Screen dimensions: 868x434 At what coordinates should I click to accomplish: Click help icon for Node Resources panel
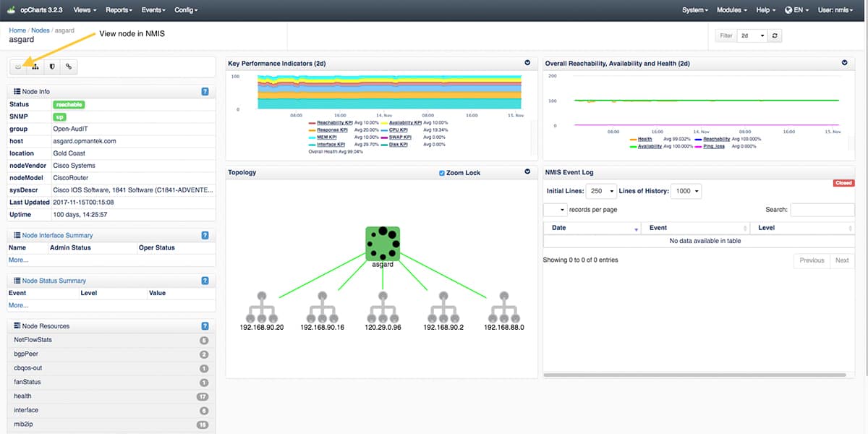205,326
